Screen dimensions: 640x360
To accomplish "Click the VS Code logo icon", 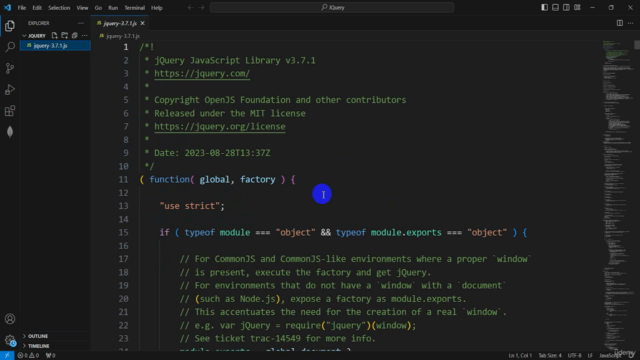I will [x=7, y=7].
